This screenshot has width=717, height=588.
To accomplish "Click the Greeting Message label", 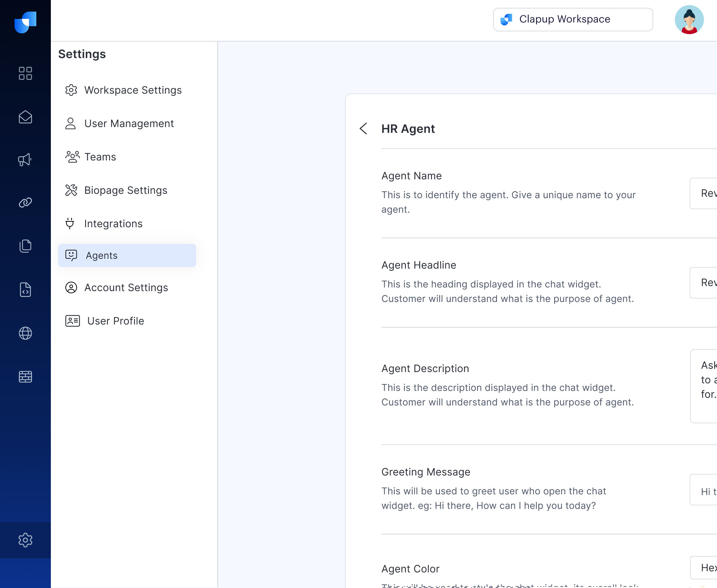I will (426, 472).
